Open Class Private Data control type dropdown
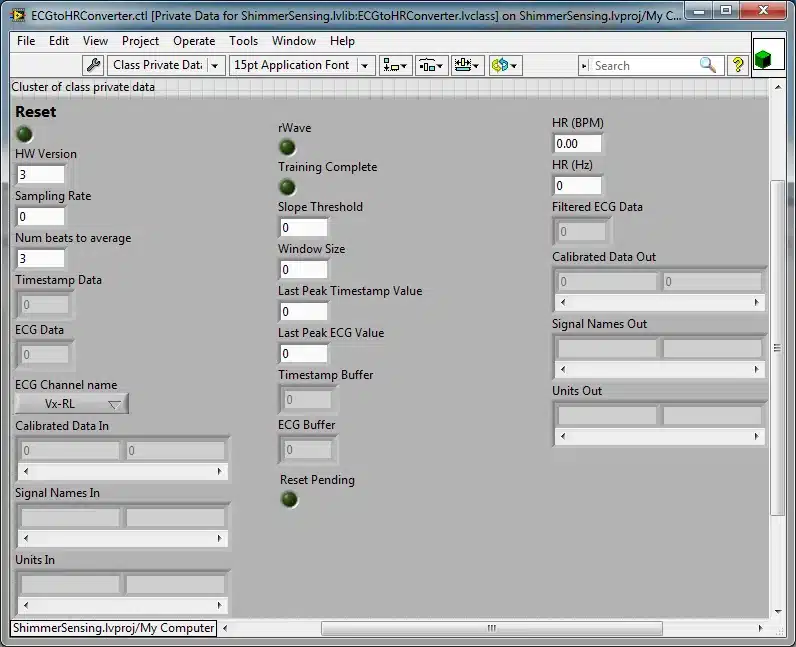This screenshot has width=796, height=647. pos(167,66)
